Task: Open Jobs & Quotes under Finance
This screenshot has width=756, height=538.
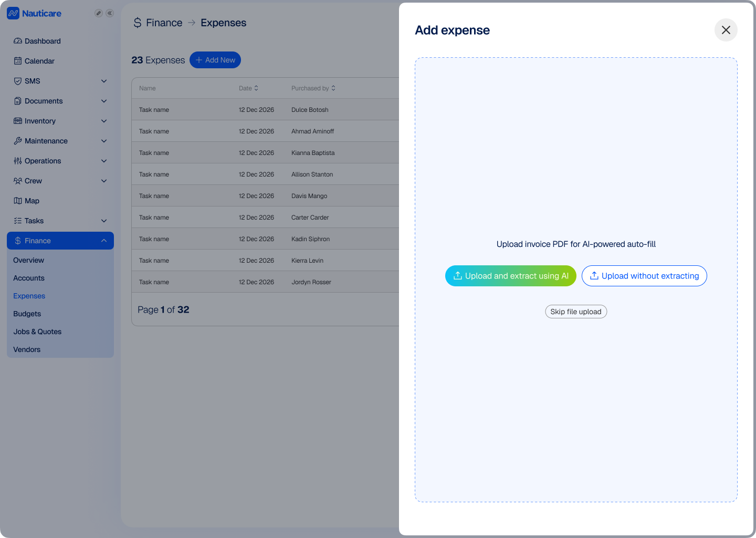Action: tap(37, 332)
